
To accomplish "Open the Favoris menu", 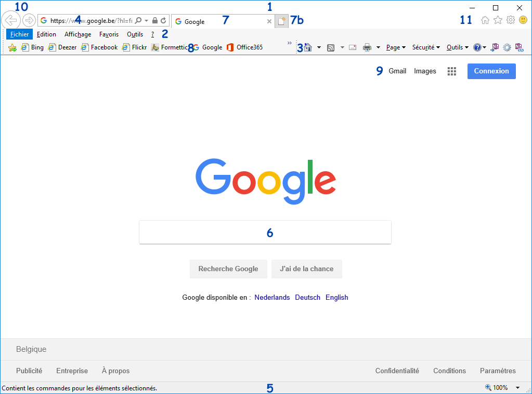I will coord(109,34).
